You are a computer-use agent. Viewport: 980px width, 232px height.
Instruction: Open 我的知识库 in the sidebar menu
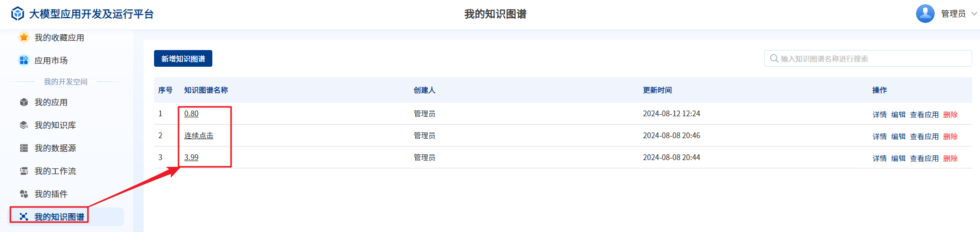point(55,125)
